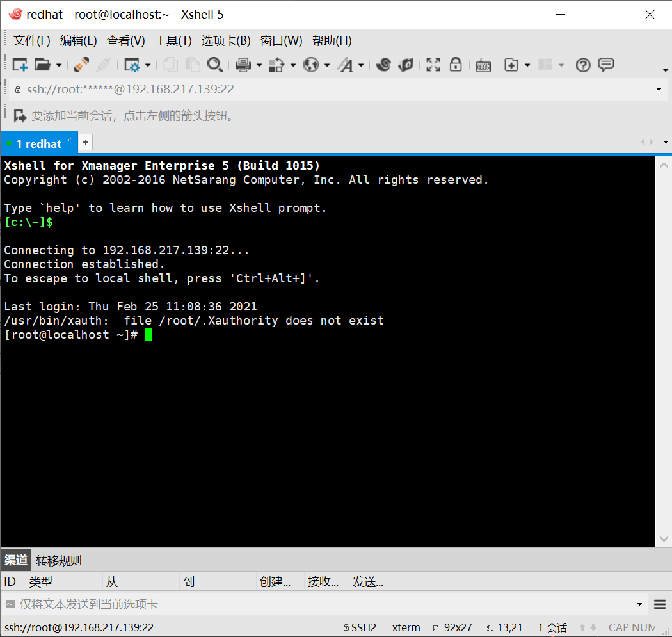Open the 文件(F) menu
The width and height of the screenshot is (672, 637).
[32, 41]
